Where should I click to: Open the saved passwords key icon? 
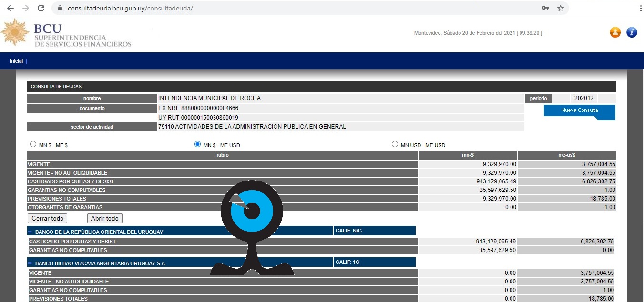click(x=545, y=8)
